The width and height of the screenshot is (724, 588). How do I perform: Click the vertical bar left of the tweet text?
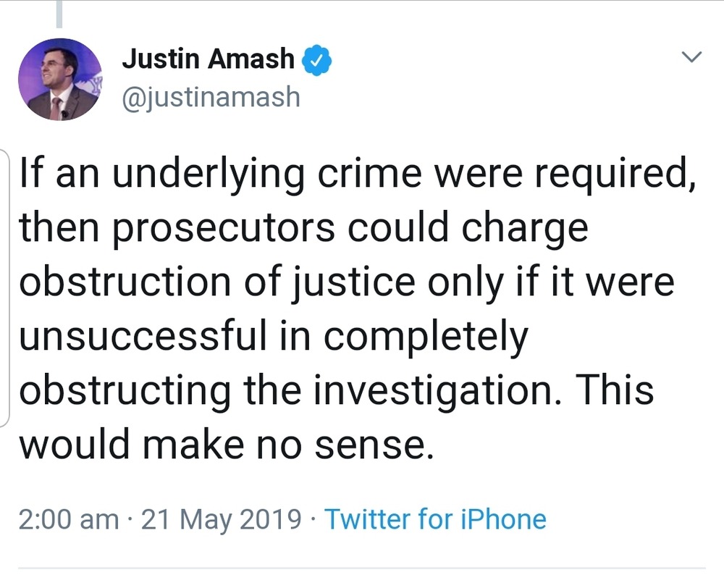pyautogui.click(x=7, y=290)
